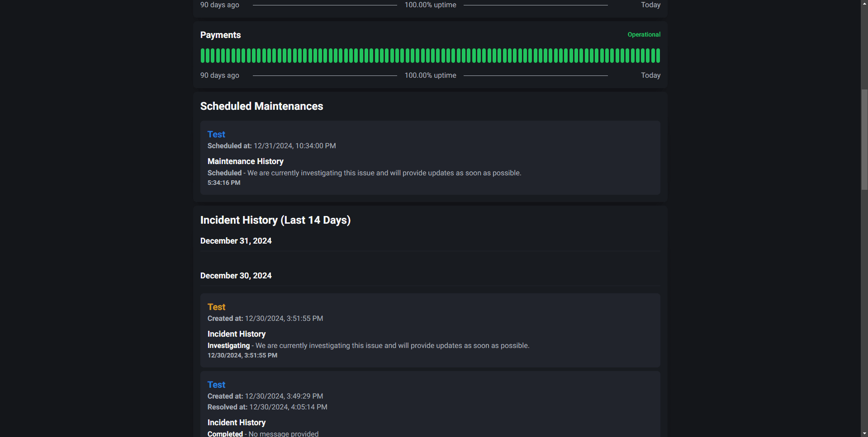Click the Payments component heading
The width and height of the screenshot is (868, 437).
[x=220, y=35]
